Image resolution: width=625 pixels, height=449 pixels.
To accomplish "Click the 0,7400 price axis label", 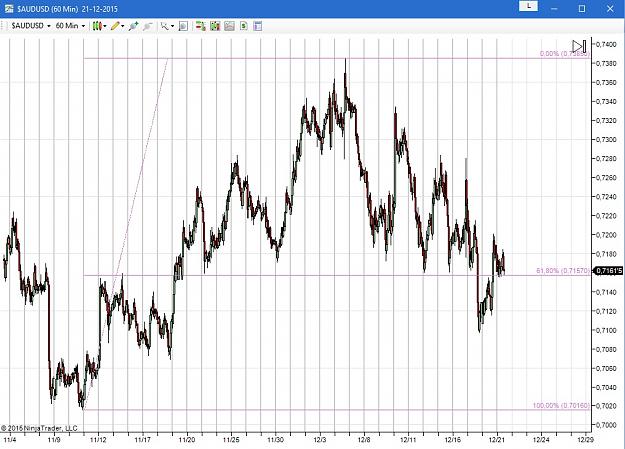I will (606, 44).
